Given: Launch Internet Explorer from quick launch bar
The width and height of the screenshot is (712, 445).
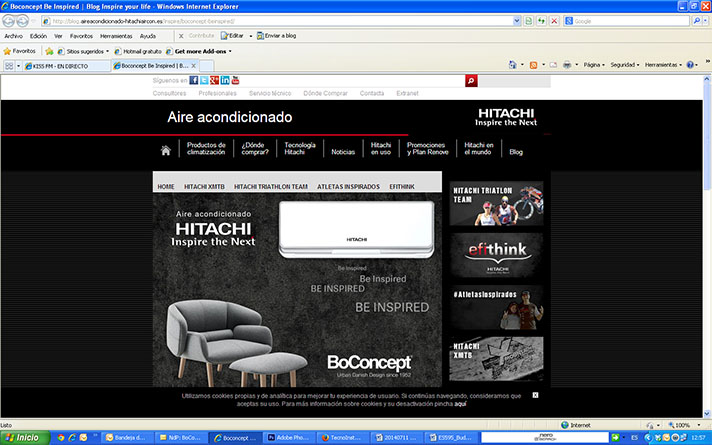Looking at the screenshot, I should [x=72, y=438].
